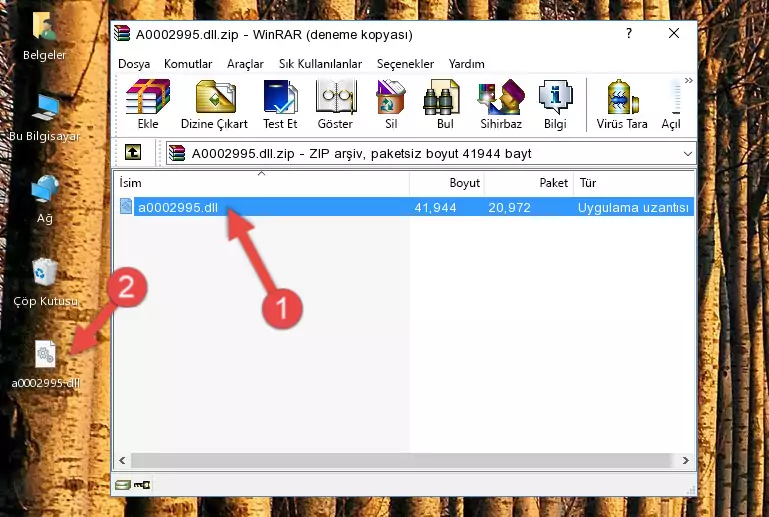Click the disk drive icon in status bar

[123, 485]
